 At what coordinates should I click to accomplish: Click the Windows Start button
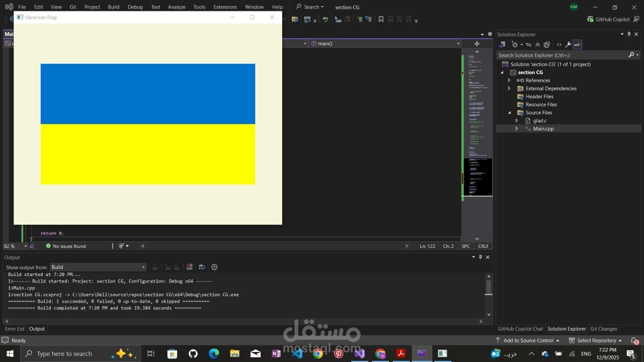(10, 353)
